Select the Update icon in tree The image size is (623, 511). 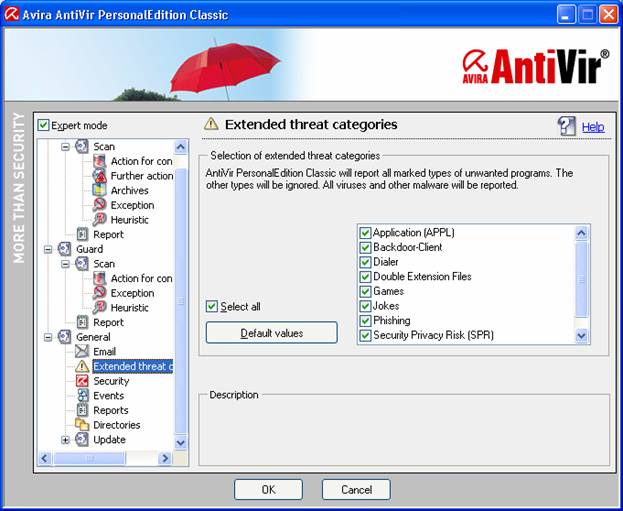[82, 440]
